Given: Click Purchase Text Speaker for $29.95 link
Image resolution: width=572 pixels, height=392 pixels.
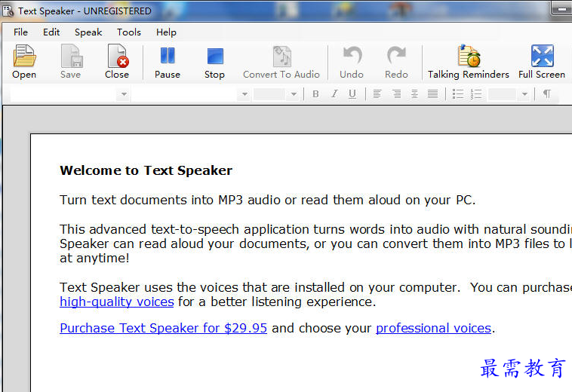Looking at the screenshot, I should 164,328.
